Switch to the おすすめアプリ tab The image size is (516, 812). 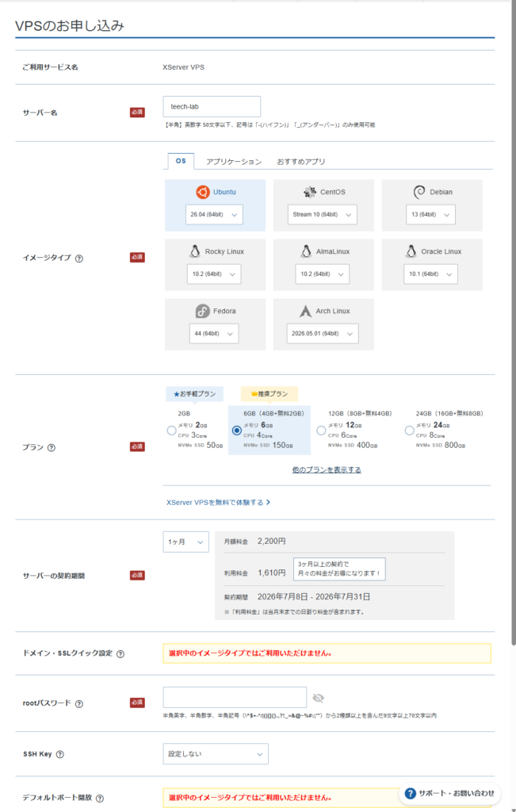click(301, 162)
